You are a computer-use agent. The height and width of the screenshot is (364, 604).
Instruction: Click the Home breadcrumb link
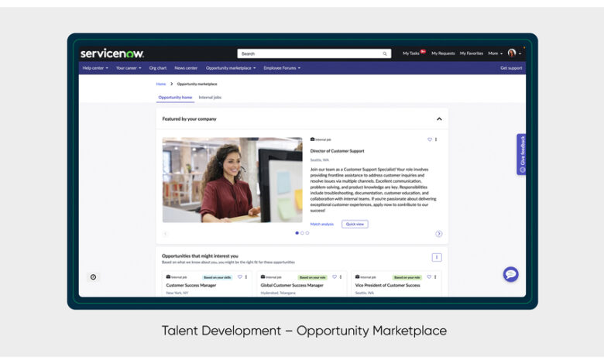pyautogui.click(x=161, y=84)
